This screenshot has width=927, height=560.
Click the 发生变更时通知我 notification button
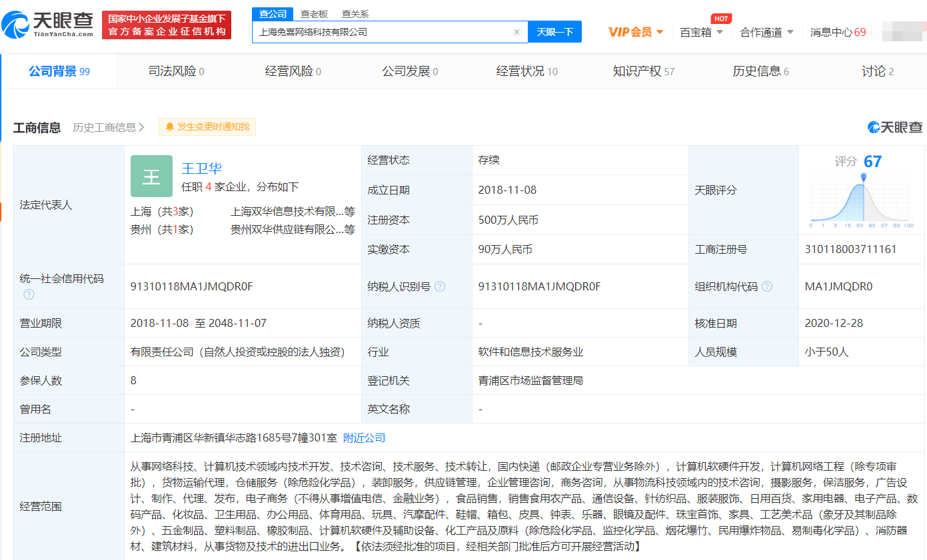click(x=207, y=127)
